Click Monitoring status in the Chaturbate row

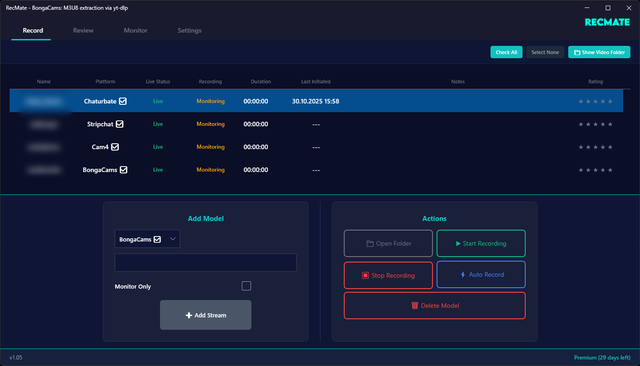click(x=211, y=101)
